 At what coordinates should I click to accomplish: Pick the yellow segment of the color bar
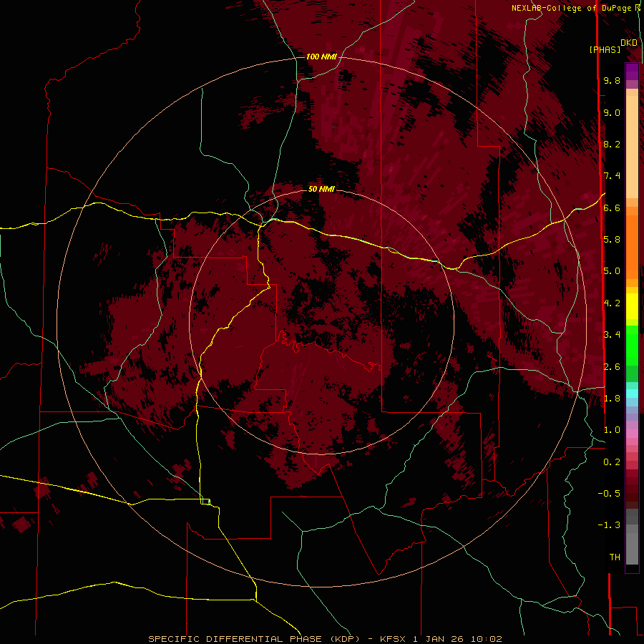(x=632, y=306)
